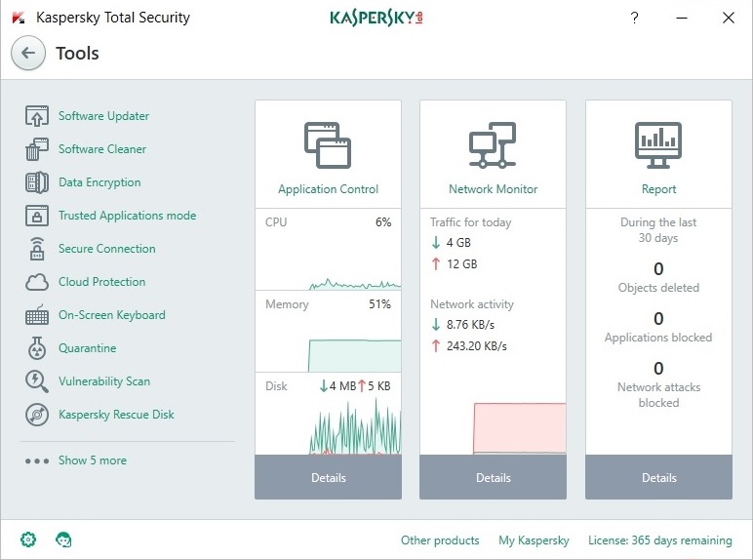This screenshot has width=753, height=560.
Task: Click the Vulnerability Scan magnifier icon
Action: tap(37, 381)
